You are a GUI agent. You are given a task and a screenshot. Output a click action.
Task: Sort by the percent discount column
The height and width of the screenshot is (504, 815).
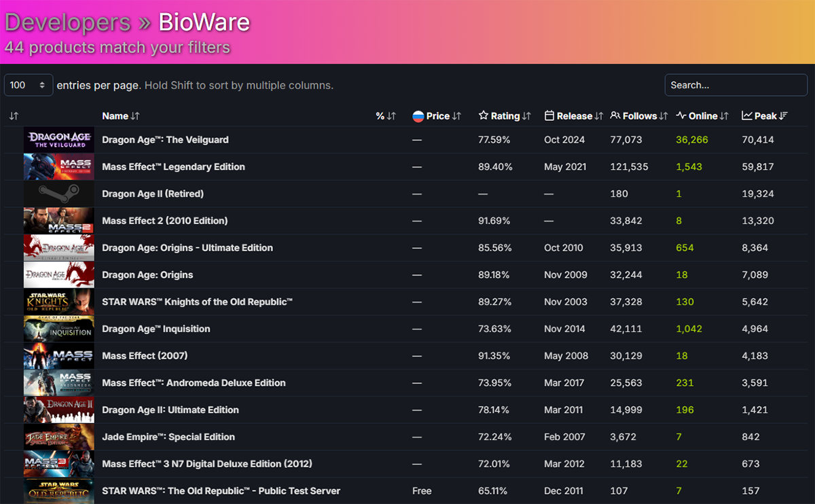tap(386, 116)
